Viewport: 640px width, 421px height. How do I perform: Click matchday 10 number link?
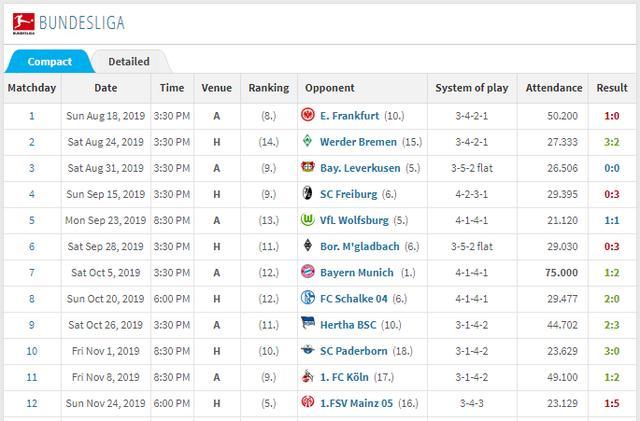tap(31, 350)
